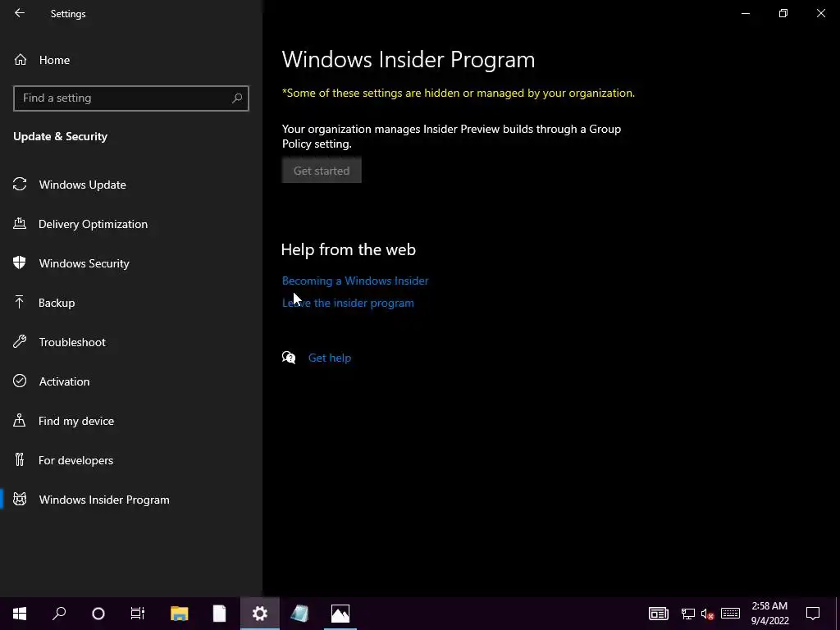The width and height of the screenshot is (840, 630).
Task: Open the notepad-style taskbar app
Action: [x=300, y=614]
